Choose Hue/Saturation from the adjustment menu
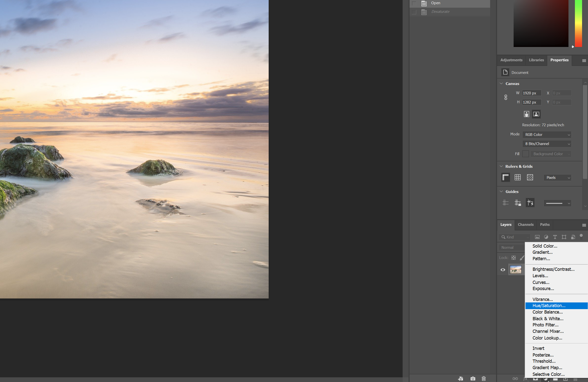The height and width of the screenshot is (382, 588). click(549, 306)
